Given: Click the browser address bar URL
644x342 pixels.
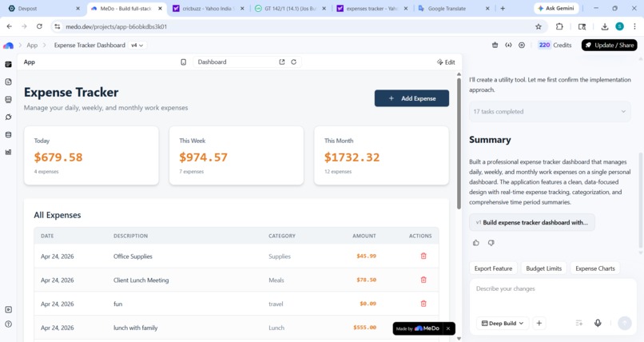Looking at the screenshot, I should click(116, 26).
